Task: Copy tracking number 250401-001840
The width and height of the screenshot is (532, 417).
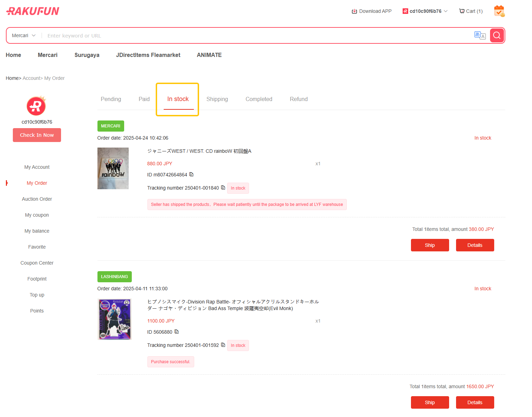Action: (223, 187)
